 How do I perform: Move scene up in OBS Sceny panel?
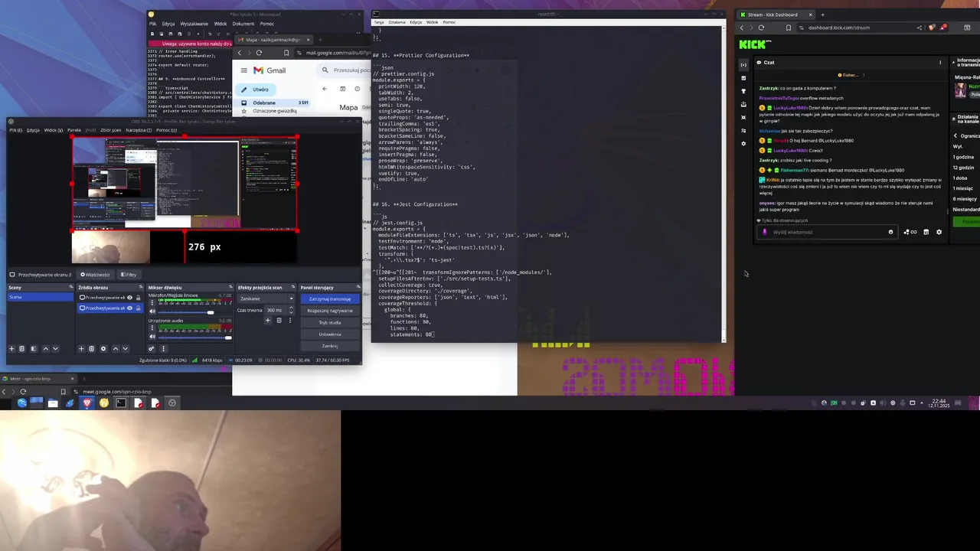tap(46, 349)
